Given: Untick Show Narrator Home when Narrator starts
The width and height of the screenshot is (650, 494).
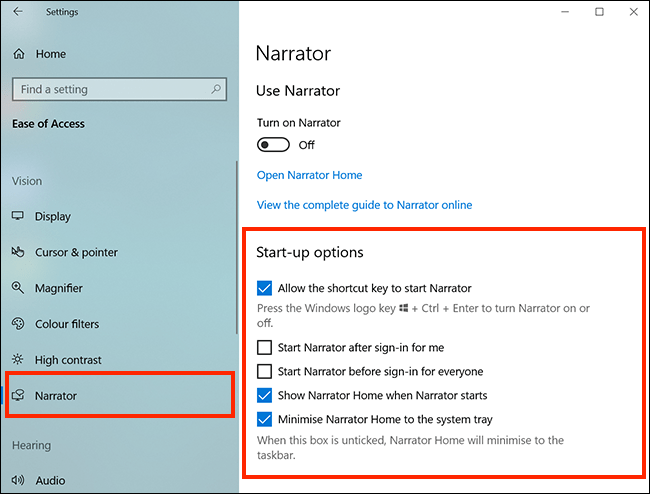Looking at the screenshot, I should [x=264, y=395].
